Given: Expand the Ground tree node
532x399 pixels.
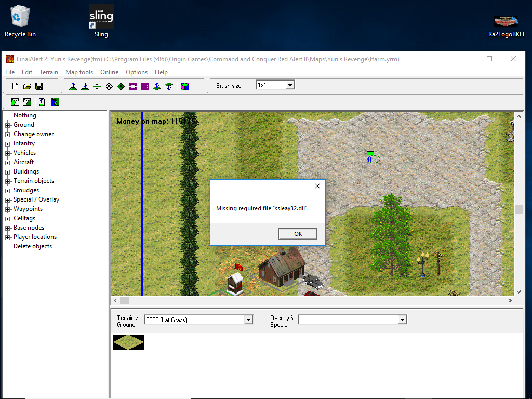Looking at the screenshot, I should tap(7, 125).
